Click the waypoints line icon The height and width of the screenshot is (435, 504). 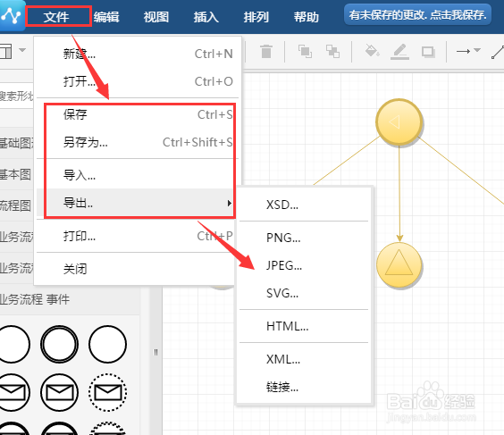click(x=498, y=52)
